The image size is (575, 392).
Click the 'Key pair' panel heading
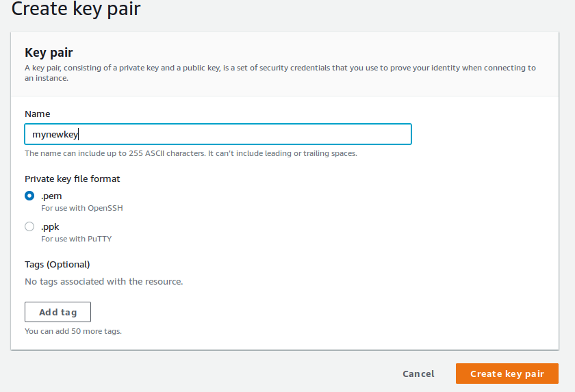pyautogui.click(x=49, y=53)
